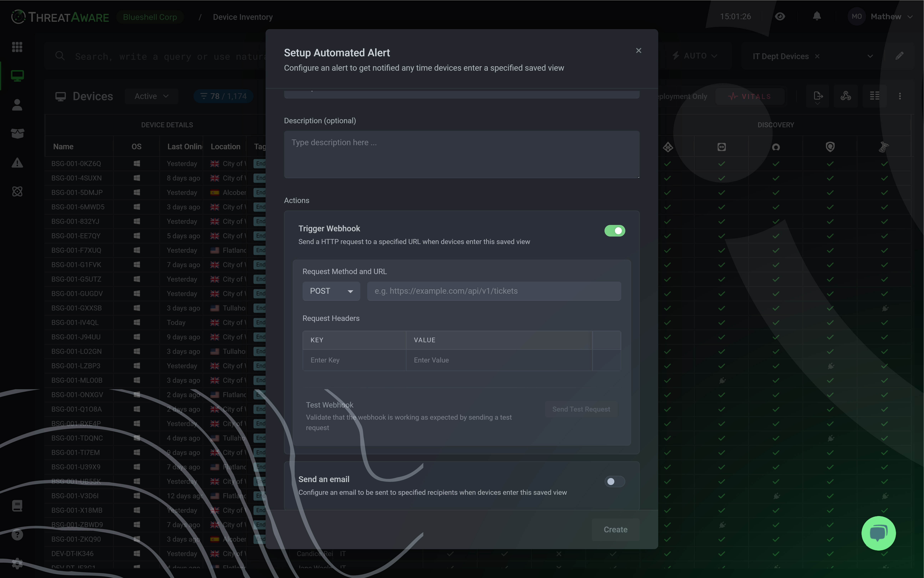The width and height of the screenshot is (924, 578).
Task: Remove the IT Dept Devices saved view
Action: coord(817,56)
